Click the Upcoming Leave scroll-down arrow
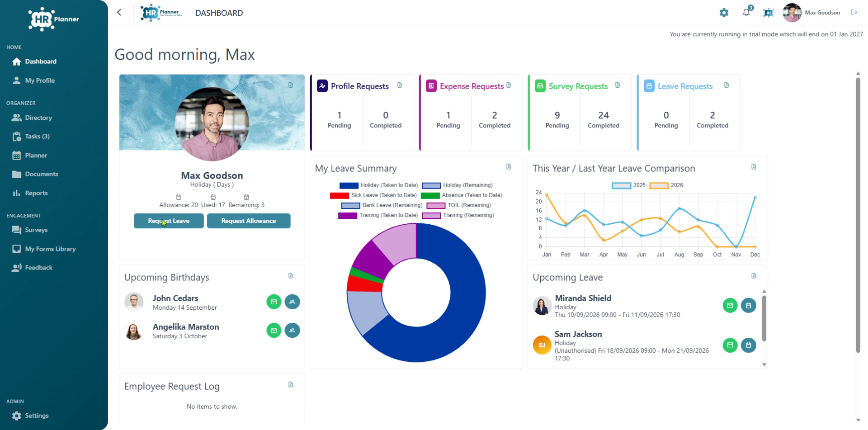Viewport: 868px width, 430px height. [x=764, y=364]
